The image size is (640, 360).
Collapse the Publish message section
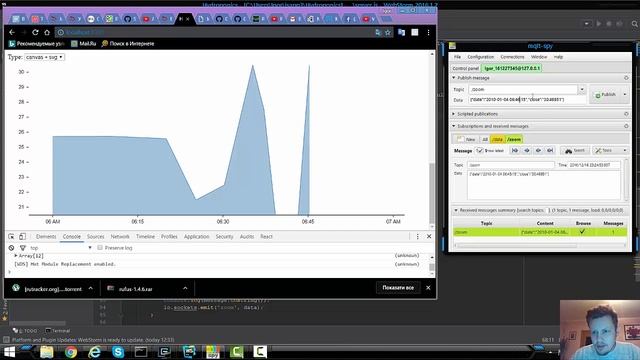[x=453, y=78]
